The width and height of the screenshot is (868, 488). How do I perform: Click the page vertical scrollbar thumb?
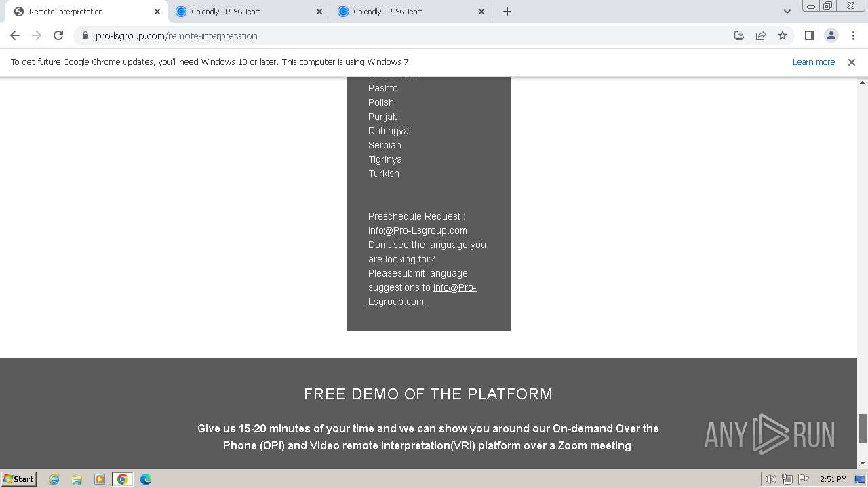pyautogui.click(x=863, y=428)
